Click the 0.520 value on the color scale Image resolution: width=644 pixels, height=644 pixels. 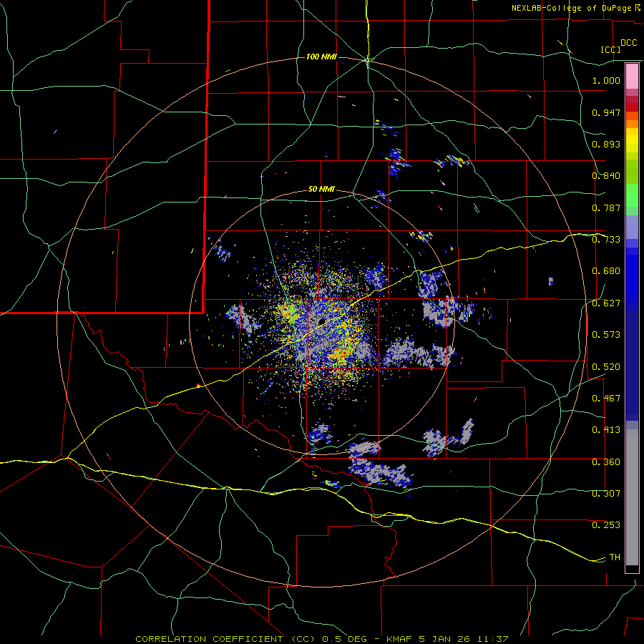coord(606,367)
